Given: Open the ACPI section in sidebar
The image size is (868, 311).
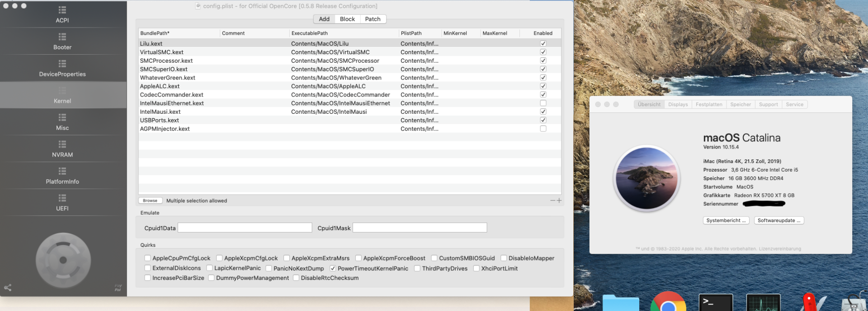Looking at the screenshot, I should (62, 14).
